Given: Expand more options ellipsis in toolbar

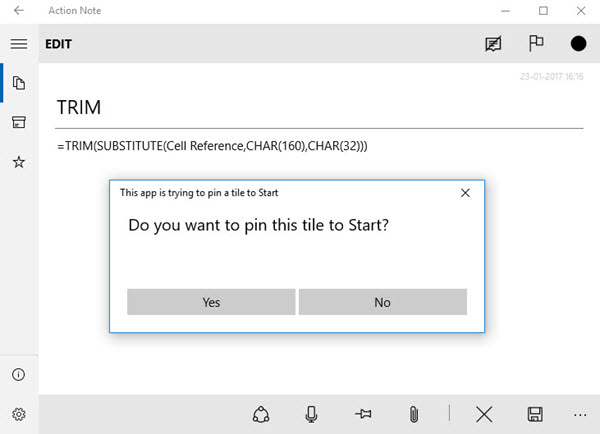Looking at the screenshot, I should (580, 415).
